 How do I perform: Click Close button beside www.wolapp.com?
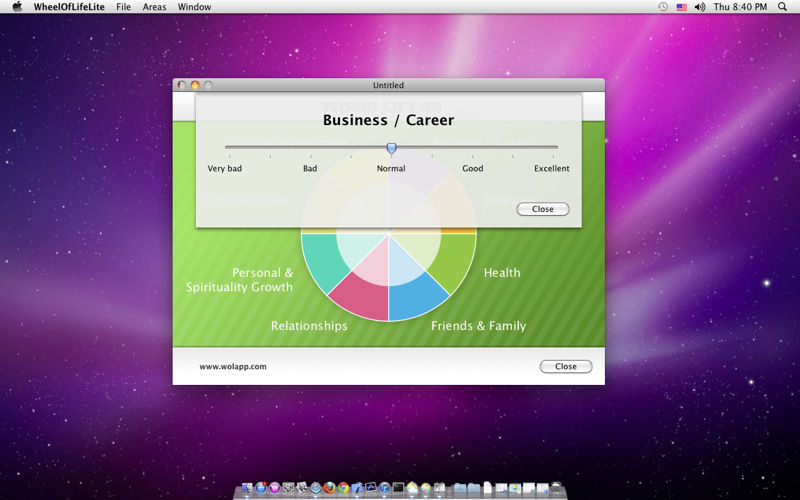(x=566, y=366)
